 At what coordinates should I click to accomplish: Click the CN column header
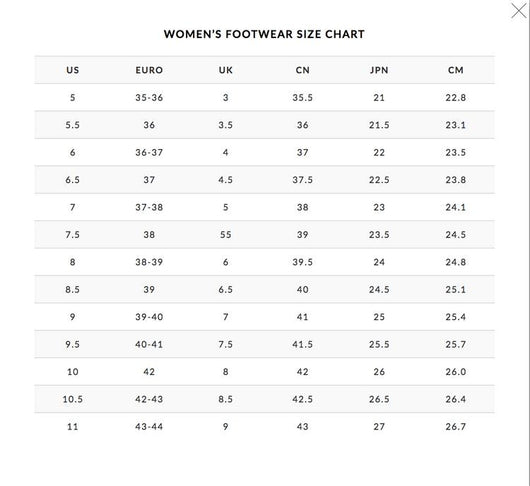point(303,70)
